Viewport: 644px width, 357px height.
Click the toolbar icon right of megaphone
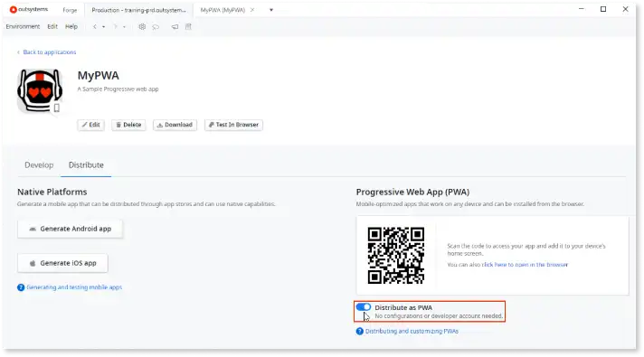[x=188, y=27]
